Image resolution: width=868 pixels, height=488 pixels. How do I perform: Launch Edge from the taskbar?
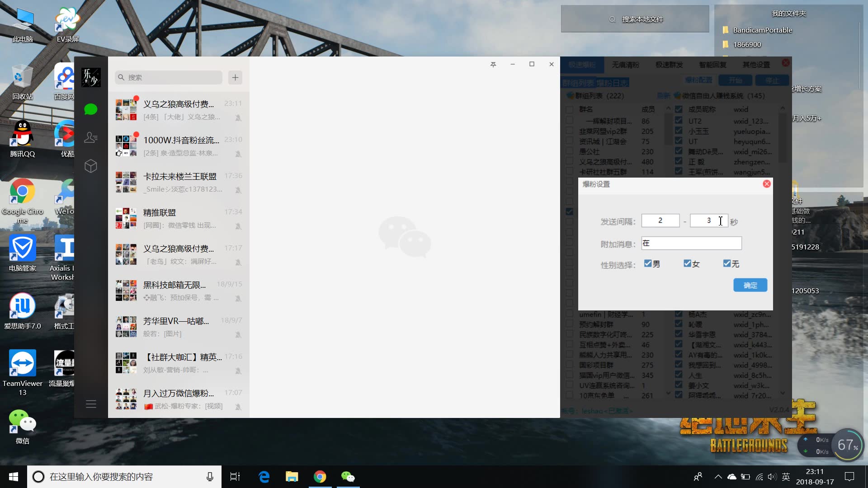click(x=264, y=477)
